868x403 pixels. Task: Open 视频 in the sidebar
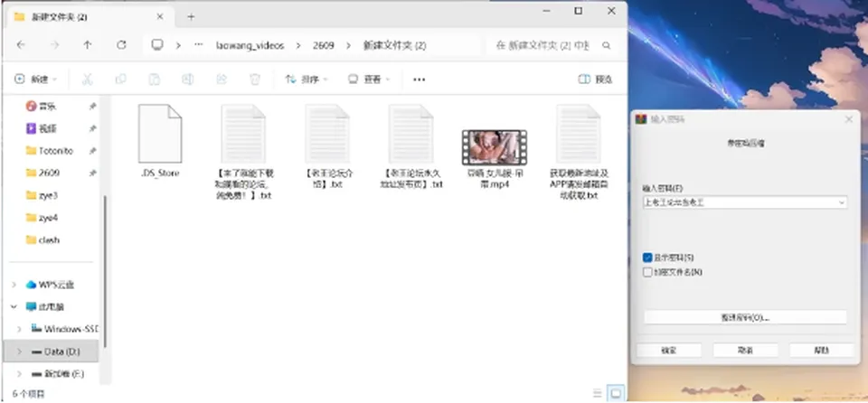pyautogui.click(x=47, y=128)
